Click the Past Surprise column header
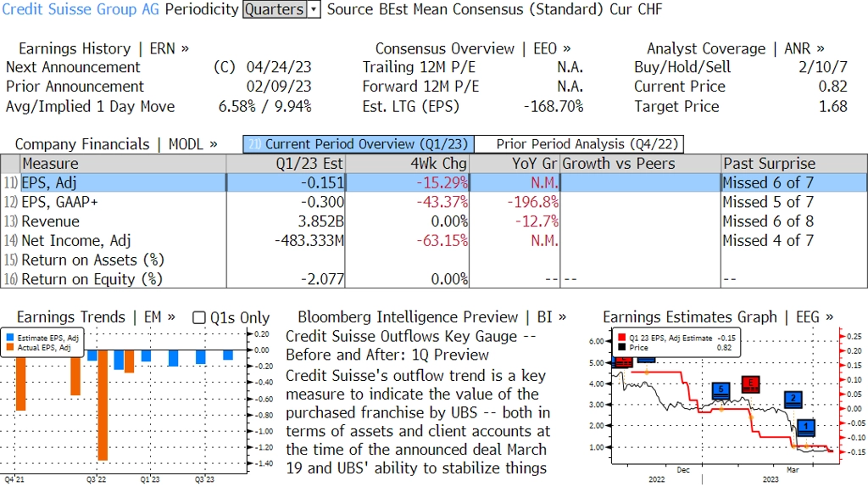868x487 pixels. [793, 164]
